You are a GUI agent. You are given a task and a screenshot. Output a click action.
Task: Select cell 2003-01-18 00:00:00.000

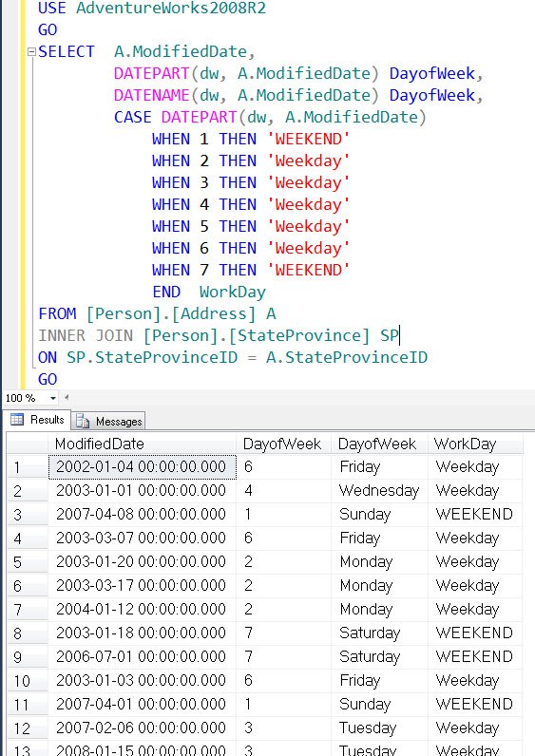[x=142, y=633]
